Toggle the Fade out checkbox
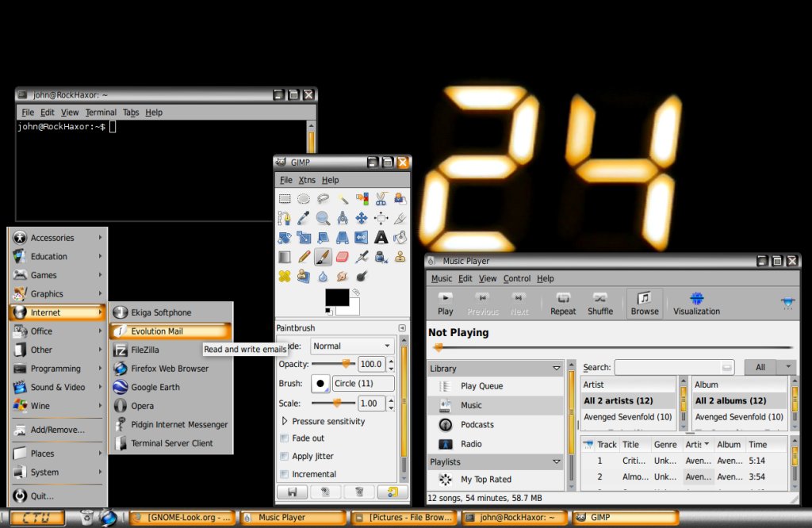This screenshot has height=528, width=812. (x=284, y=438)
